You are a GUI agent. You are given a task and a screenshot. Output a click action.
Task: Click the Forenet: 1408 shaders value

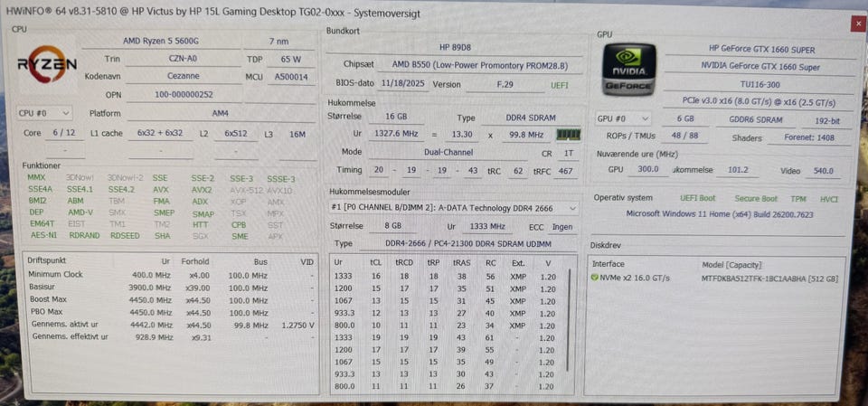point(808,138)
